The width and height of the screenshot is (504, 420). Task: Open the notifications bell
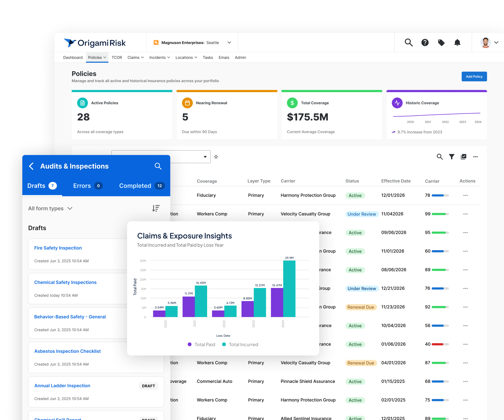click(x=457, y=43)
